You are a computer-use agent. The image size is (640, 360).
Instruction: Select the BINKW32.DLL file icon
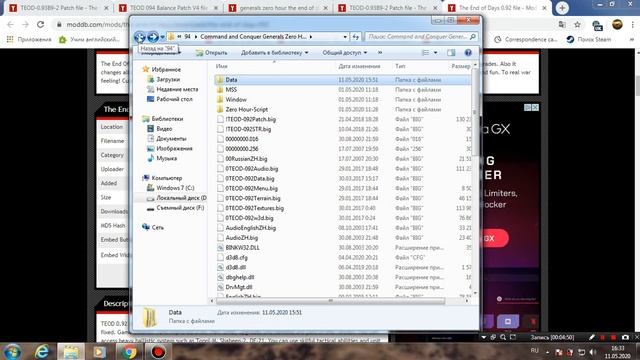click(220, 248)
